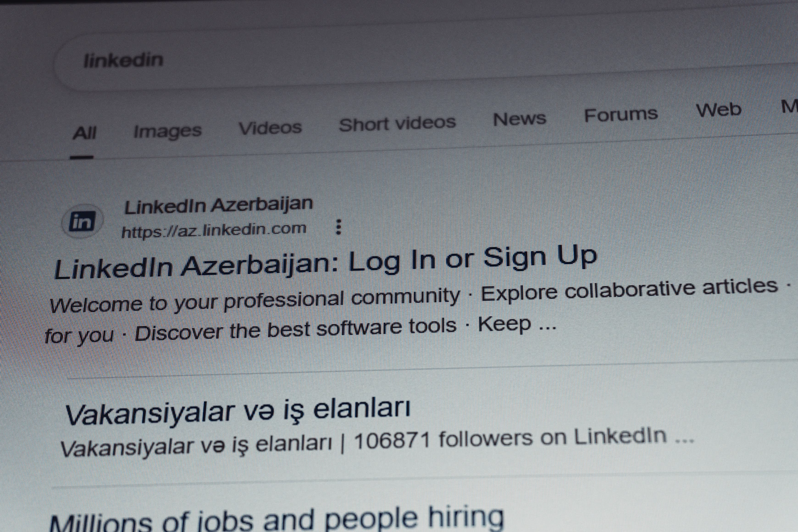Image resolution: width=798 pixels, height=532 pixels.
Task: Open the Forums tab
Action: pos(621,114)
